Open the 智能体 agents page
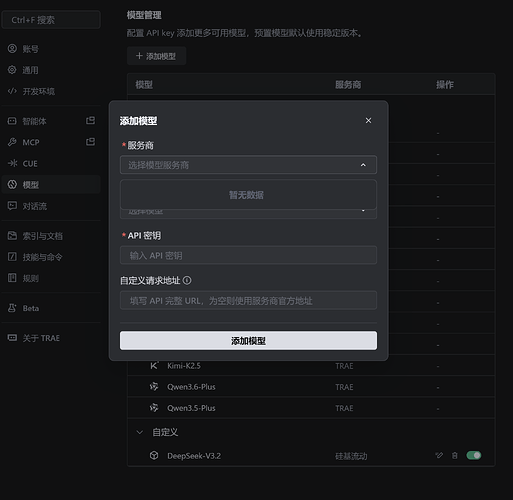 point(51,121)
